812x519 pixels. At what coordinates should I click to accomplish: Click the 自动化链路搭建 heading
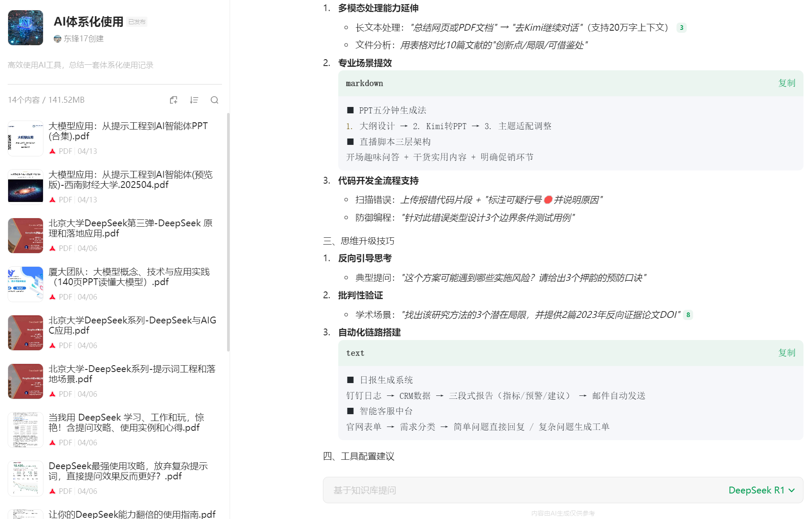coord(369,332)
